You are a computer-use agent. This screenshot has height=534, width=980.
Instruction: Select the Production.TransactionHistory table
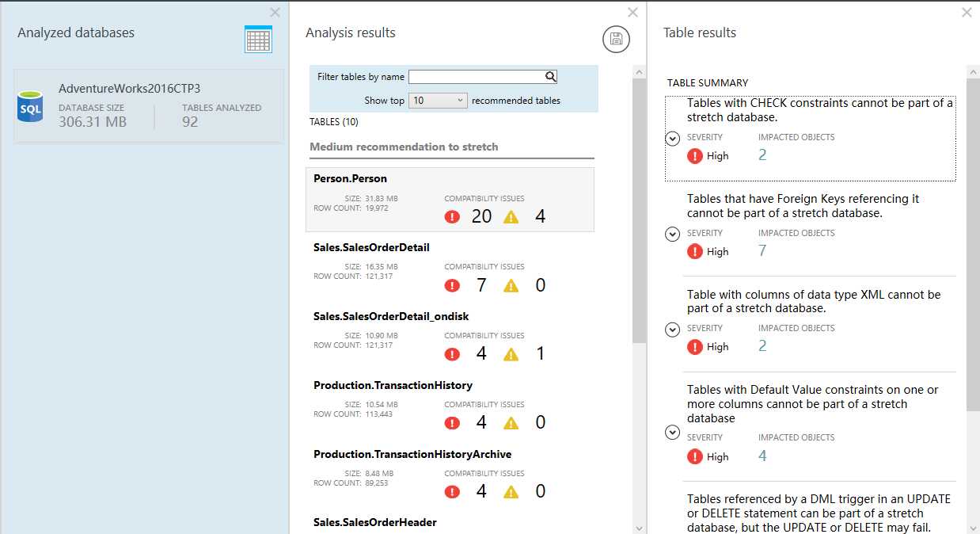450,406
